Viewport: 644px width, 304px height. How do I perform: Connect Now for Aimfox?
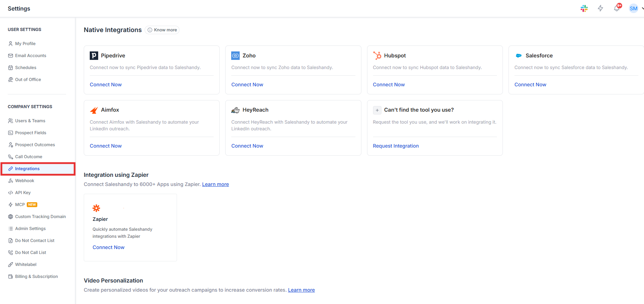[106, 146]
